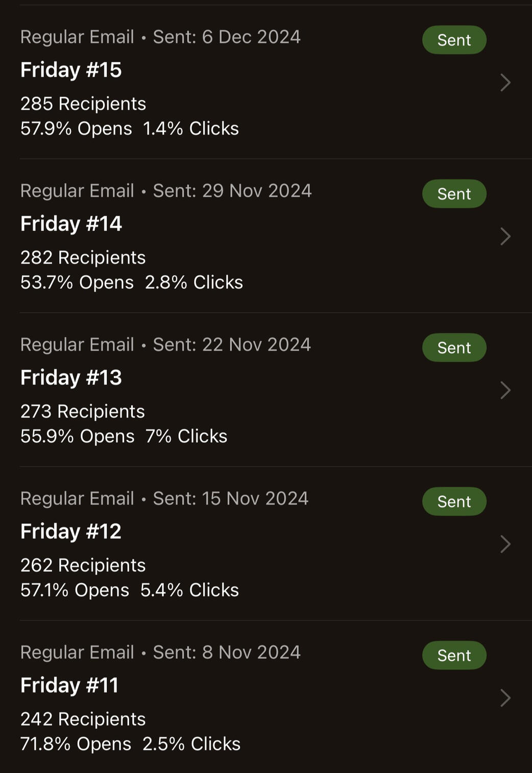Click the Friday #12 campaign title

(71, 532)
